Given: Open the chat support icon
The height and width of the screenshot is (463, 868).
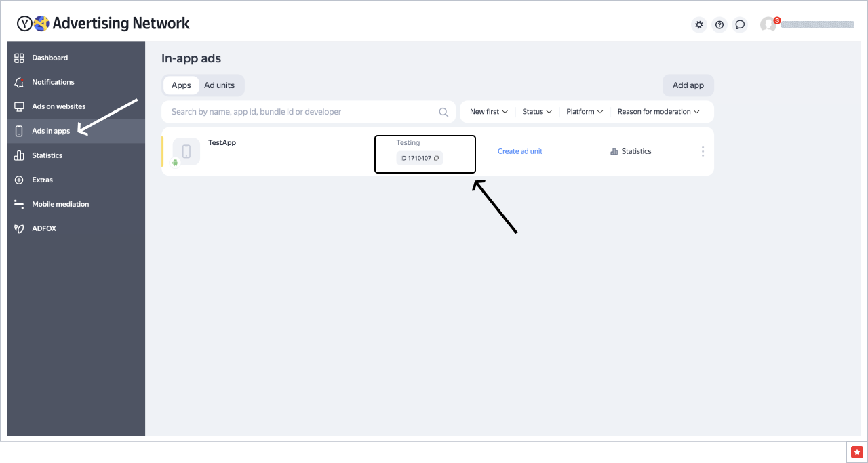Looking at the screenshot, I should [x=740, y=25].
